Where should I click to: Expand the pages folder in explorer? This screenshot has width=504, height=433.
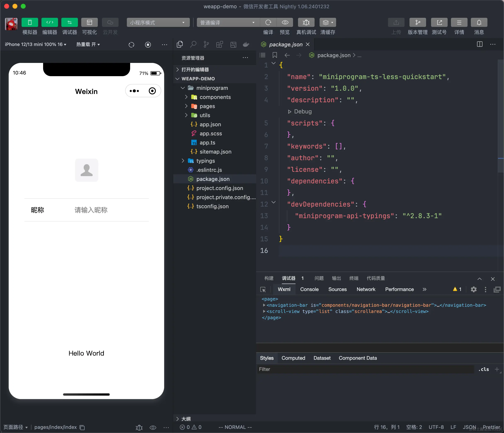coord(207,106)
